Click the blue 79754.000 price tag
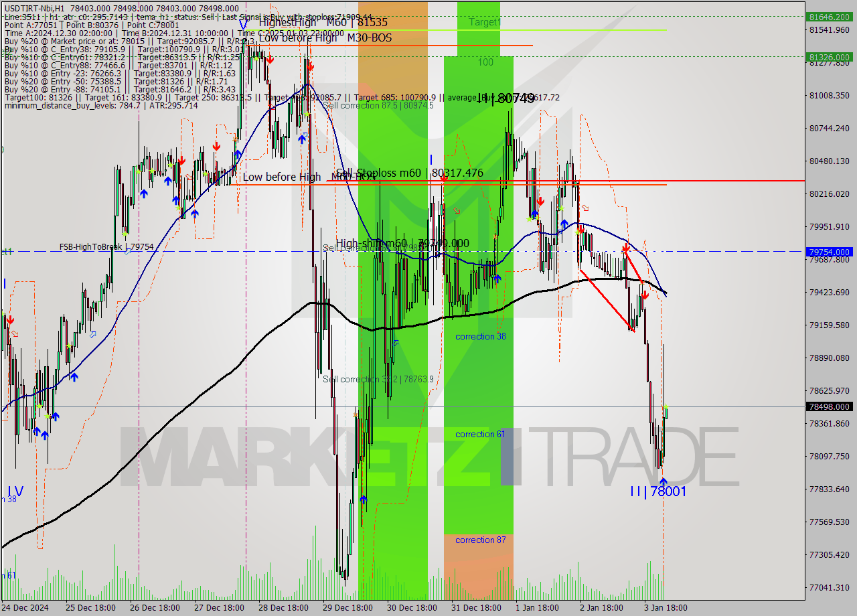The height and width of the screenshot is (616, 857). [x=830, y=252]
